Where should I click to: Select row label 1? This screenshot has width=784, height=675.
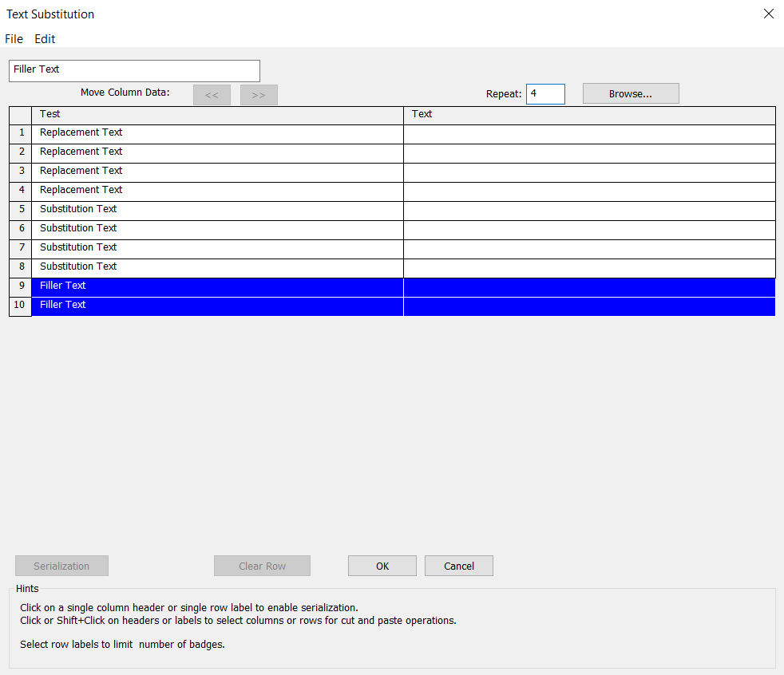click(21, 133)
